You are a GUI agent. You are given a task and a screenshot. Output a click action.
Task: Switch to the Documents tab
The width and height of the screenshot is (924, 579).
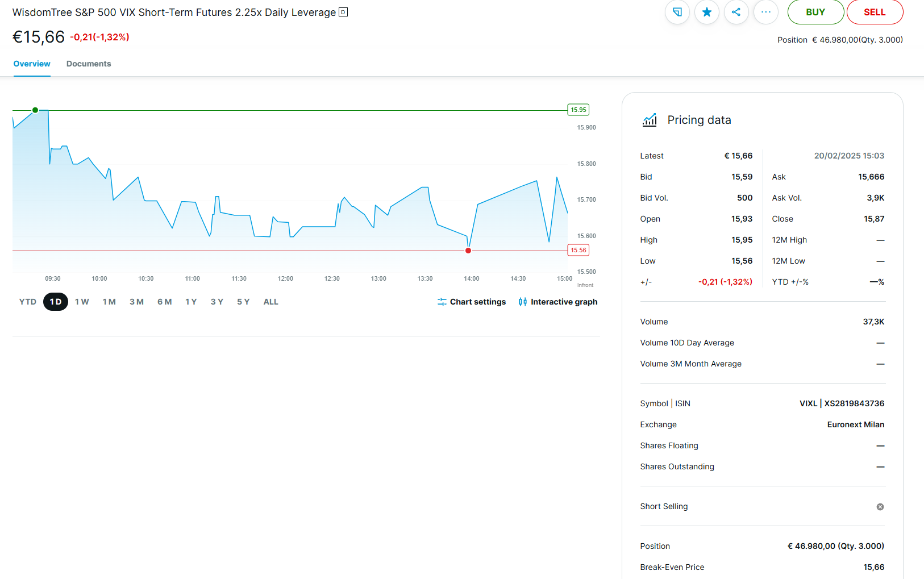[x=89, y=64]
